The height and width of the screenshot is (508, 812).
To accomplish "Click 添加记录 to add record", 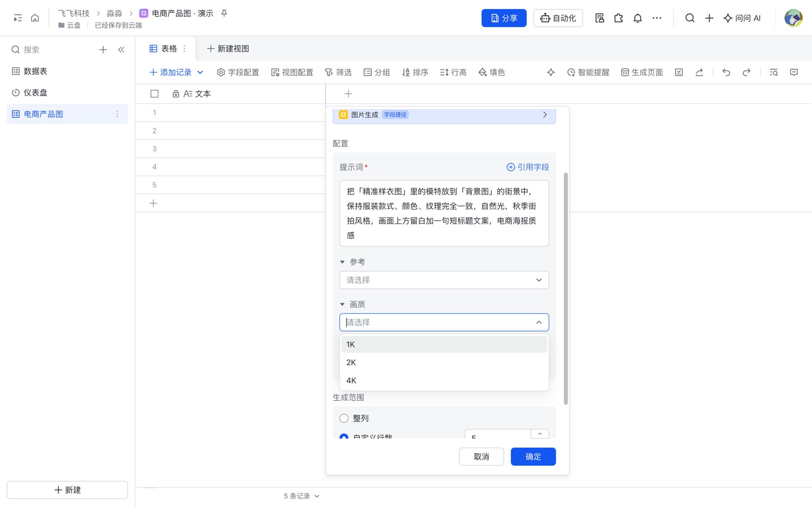I will tap(171, 73).
